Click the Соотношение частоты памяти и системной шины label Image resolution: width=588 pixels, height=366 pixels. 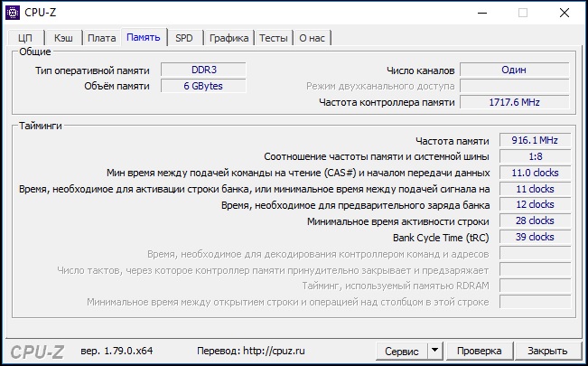[376, 156]
